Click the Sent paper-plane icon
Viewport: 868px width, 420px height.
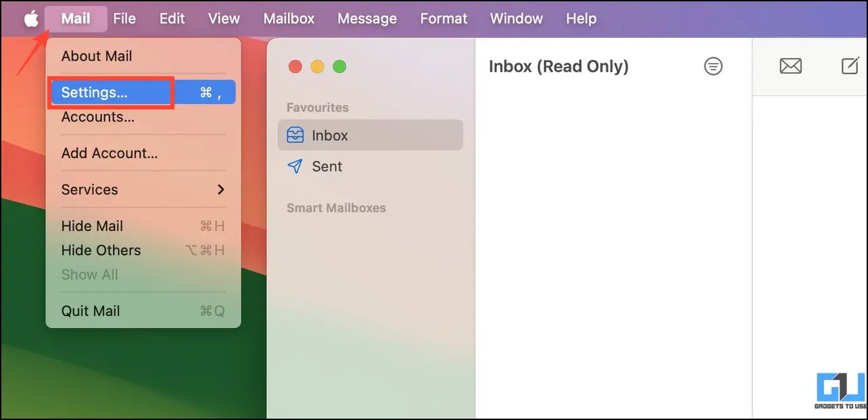point(295,166)
